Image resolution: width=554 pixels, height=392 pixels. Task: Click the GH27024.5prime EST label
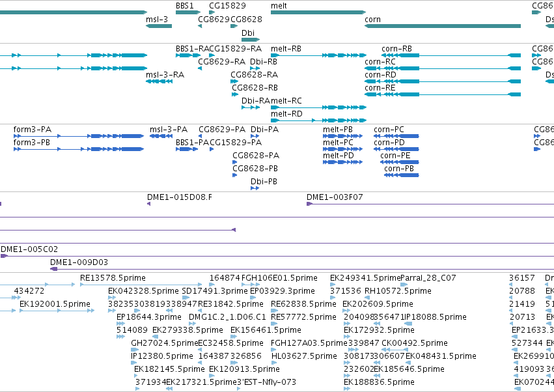tap(164, 343)
